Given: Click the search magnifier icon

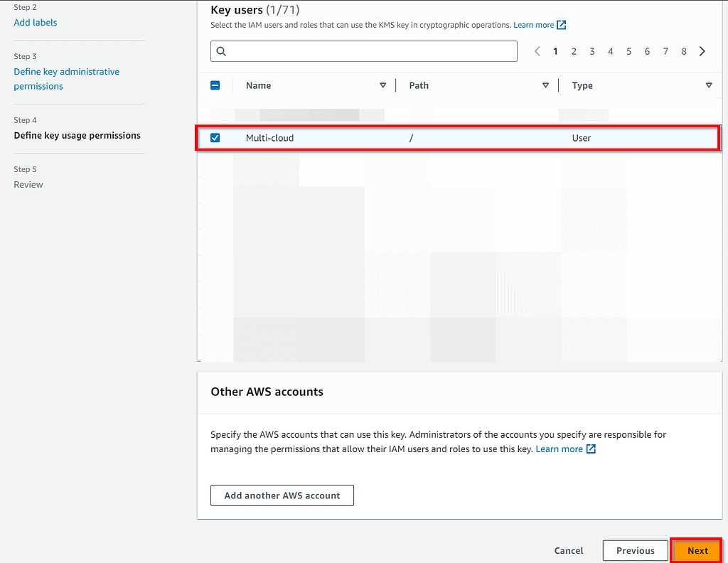Looking at the screenshot, I should [221, 51].
